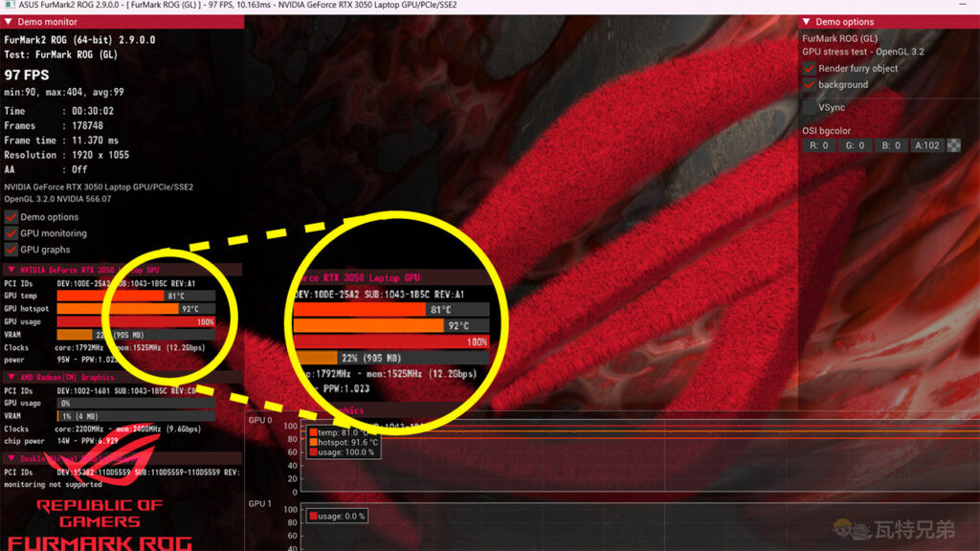This screenshot has width=980, height=551.
Task: Collapse the DeskIn Virtual Display section
Action: [11, 458]
